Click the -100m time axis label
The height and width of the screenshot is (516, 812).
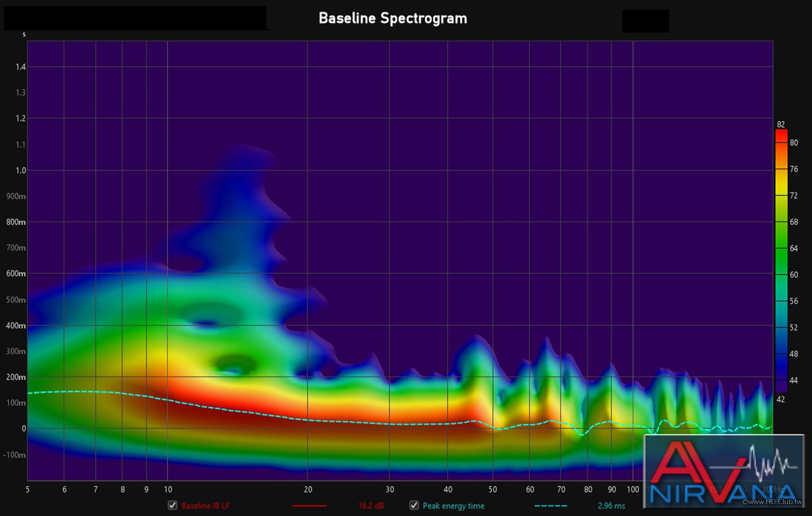point(14,455)
